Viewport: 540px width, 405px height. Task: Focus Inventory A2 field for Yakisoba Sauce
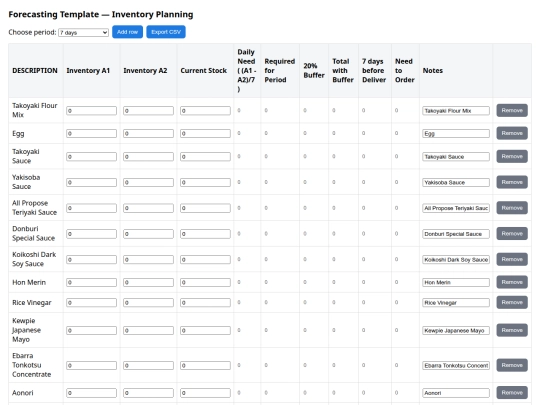pyautogui.click(x=148, y=182)
